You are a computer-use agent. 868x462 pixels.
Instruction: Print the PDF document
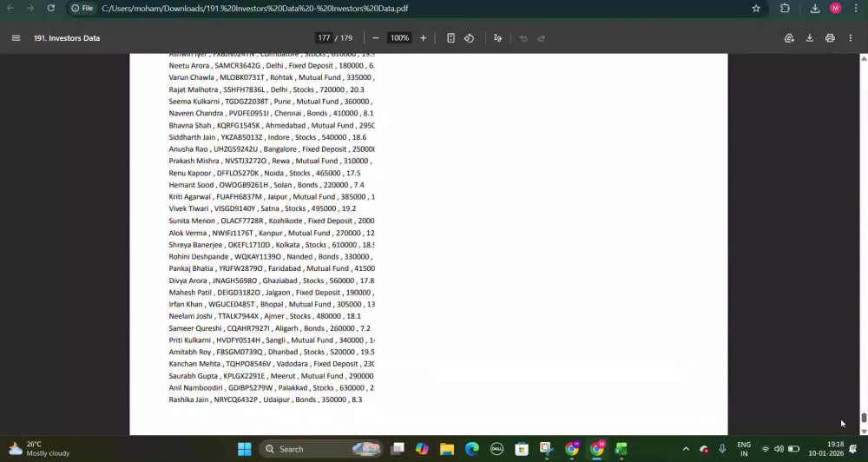830,38
